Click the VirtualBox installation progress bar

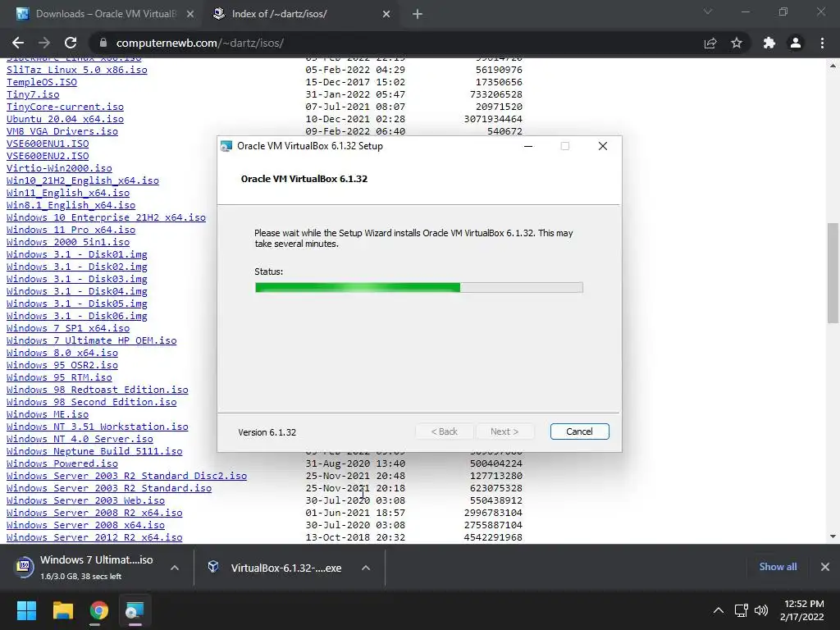tap(419, 288)
